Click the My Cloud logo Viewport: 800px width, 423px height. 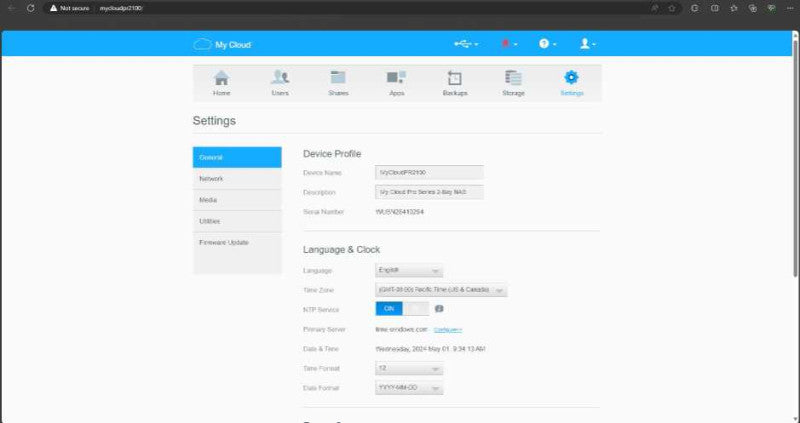pos(222,44)
